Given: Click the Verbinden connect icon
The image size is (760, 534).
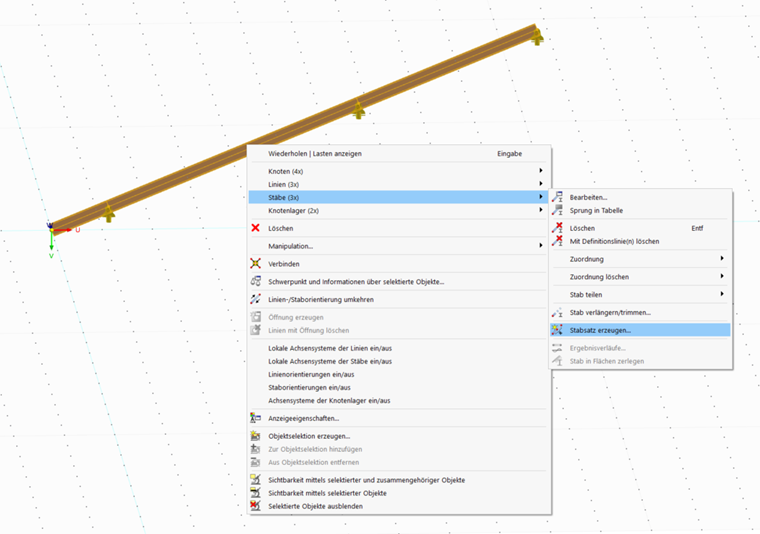Looking at the screenshot, I should pyautogui.click(x=255, y=264).
